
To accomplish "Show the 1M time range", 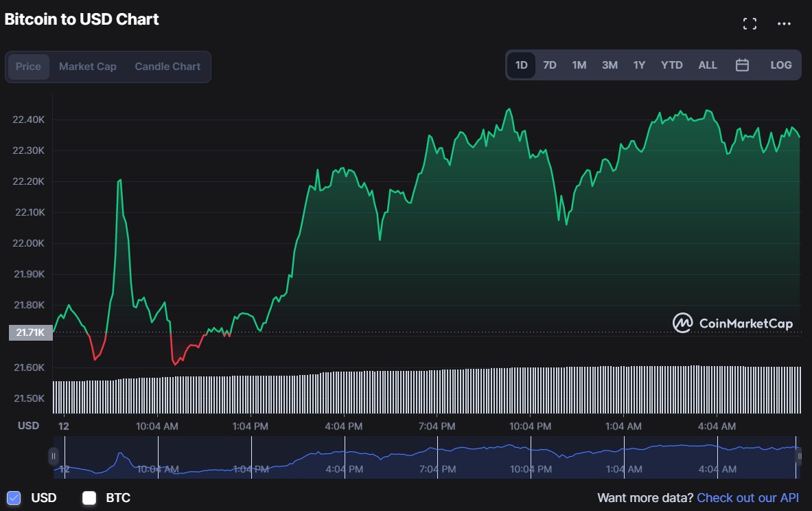I will click(579, 65).
